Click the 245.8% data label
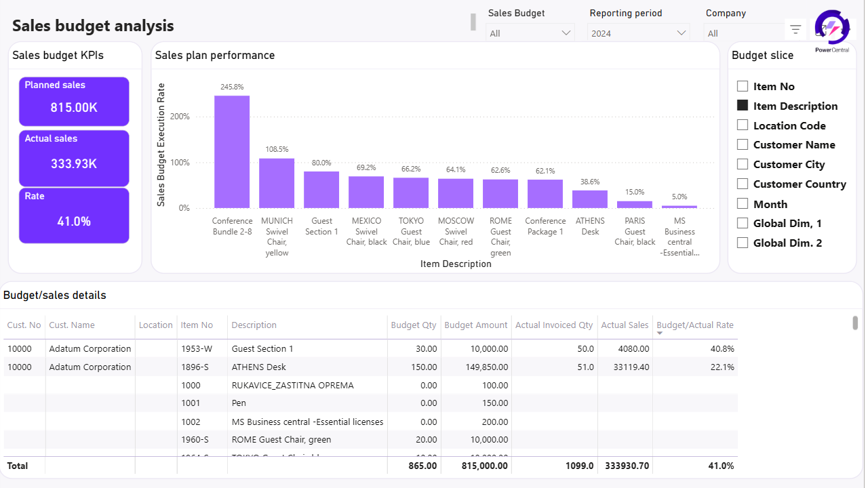 point(232,87)
